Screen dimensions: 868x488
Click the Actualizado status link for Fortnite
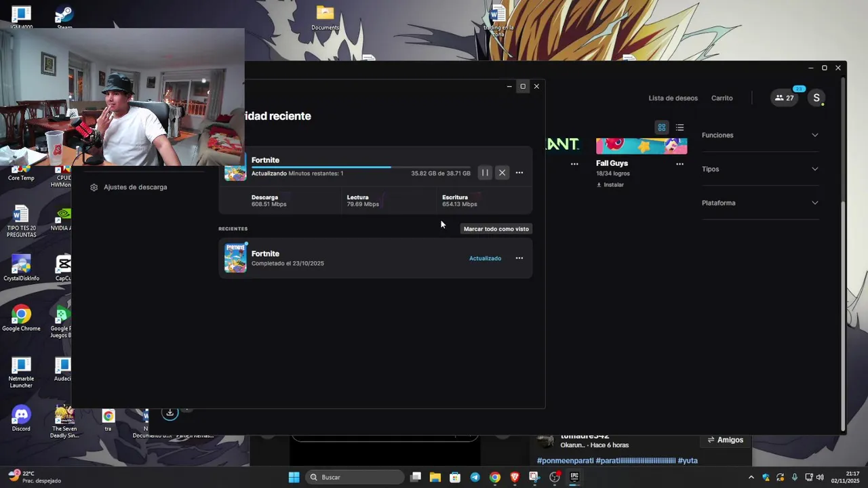coord(485,258)
